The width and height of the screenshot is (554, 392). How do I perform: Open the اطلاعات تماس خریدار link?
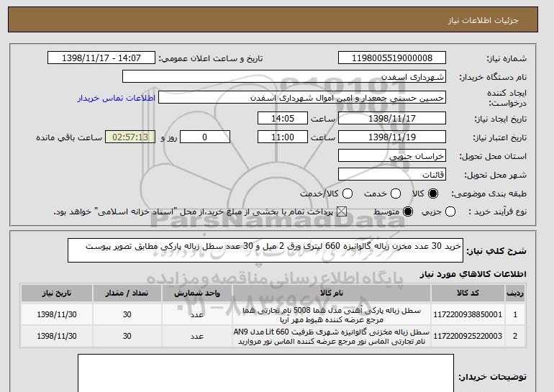point(117,98)
